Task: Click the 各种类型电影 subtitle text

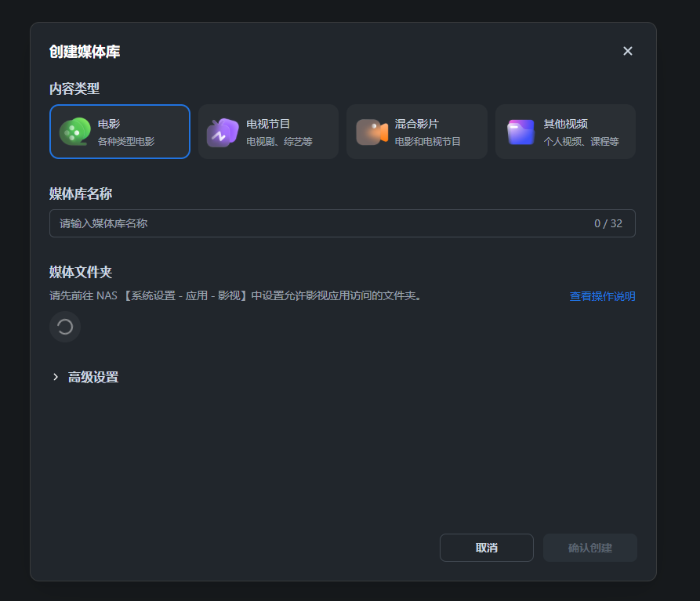Action: pos(126,142)
